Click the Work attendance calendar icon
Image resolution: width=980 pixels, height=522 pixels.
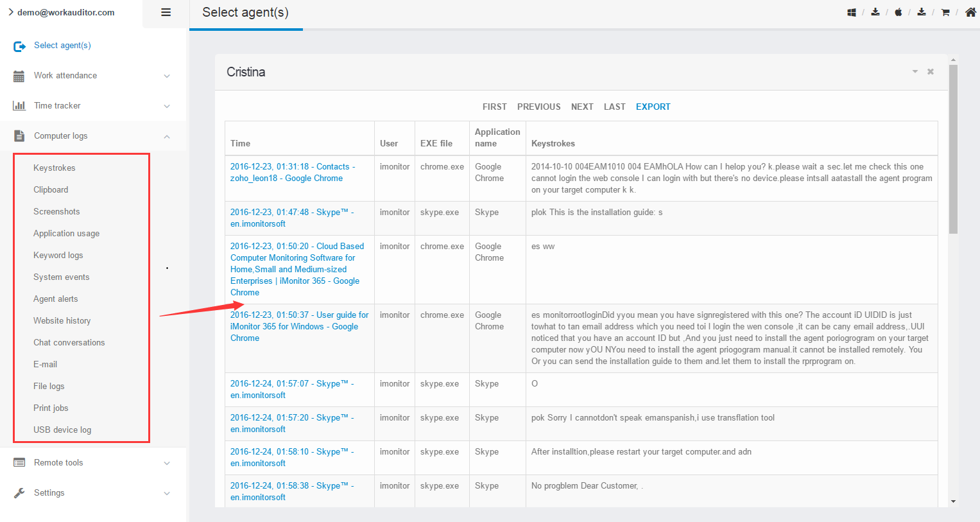tap(19, 76)
